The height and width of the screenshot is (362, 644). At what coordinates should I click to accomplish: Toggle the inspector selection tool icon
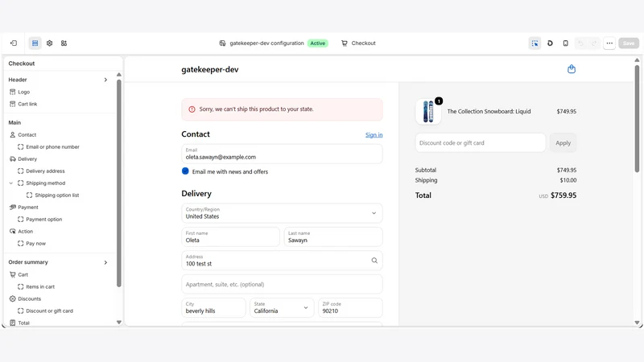click(x=535, y=43)
